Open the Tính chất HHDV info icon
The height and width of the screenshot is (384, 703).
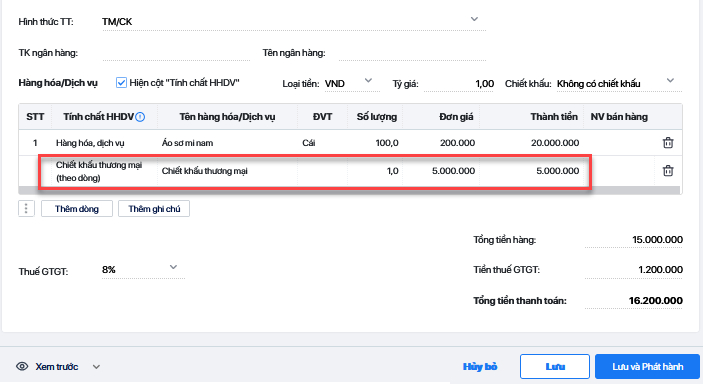pos(140,117)
